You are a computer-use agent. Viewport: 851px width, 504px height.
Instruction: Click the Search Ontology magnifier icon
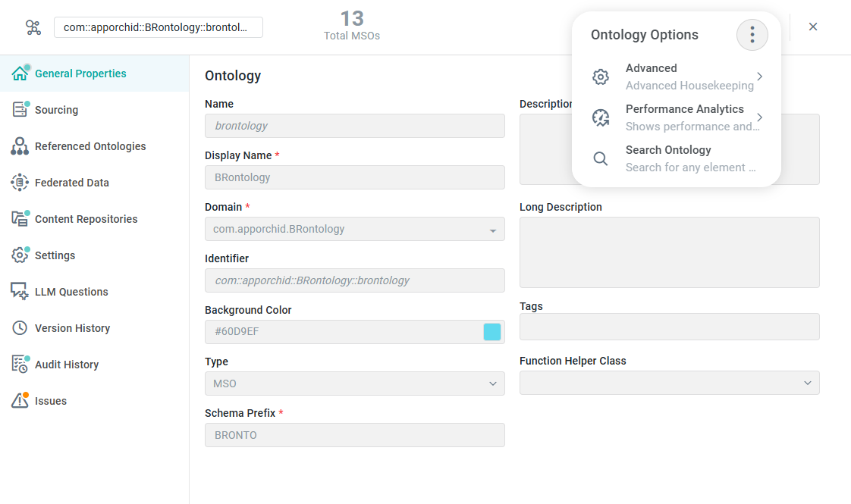point(601,158)
